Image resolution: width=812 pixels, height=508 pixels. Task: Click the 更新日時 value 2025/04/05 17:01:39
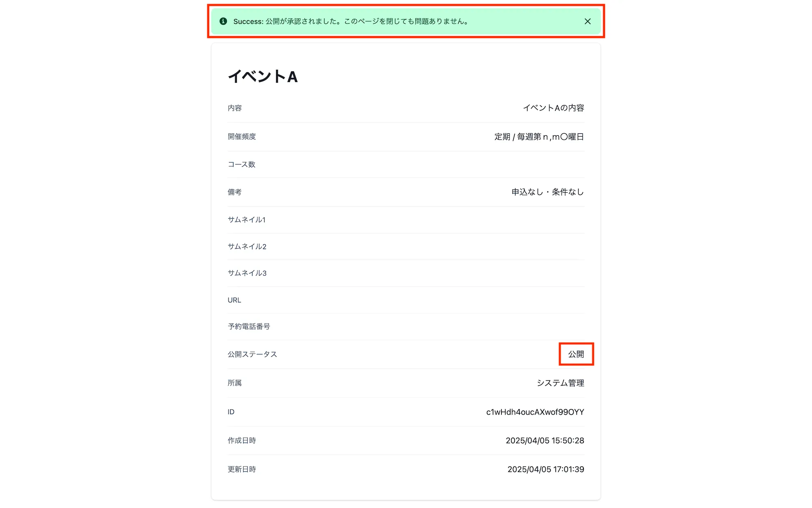pos(546,469)
